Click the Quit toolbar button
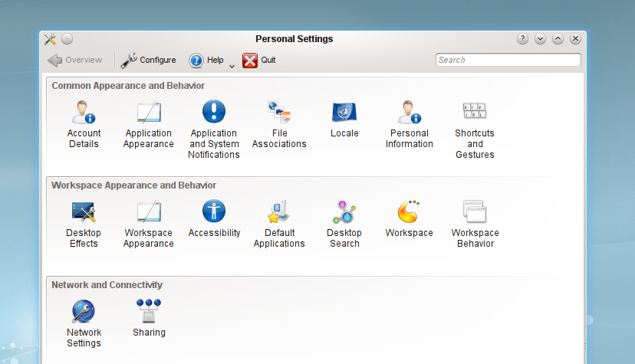 point(259,61)
